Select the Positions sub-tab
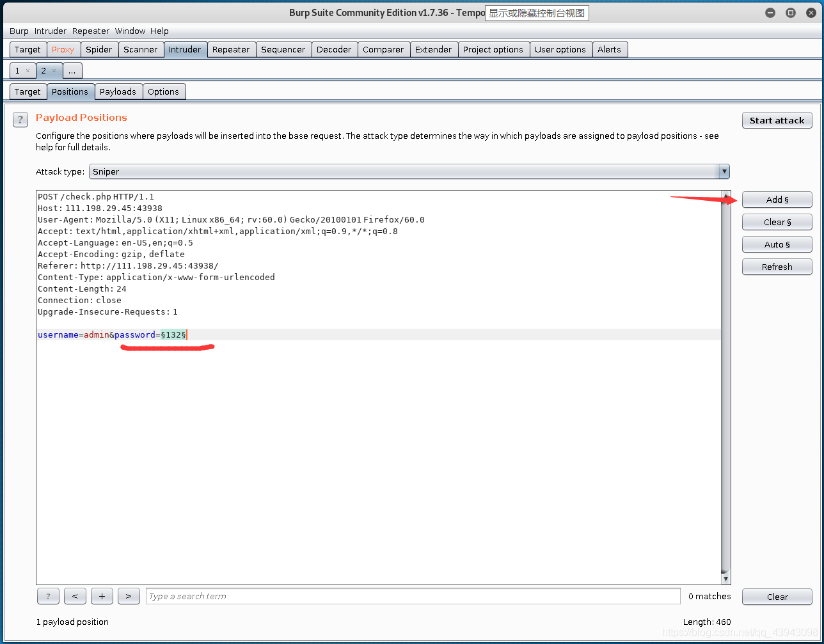This screenshot has height=644, width=824. click(70, 91)
